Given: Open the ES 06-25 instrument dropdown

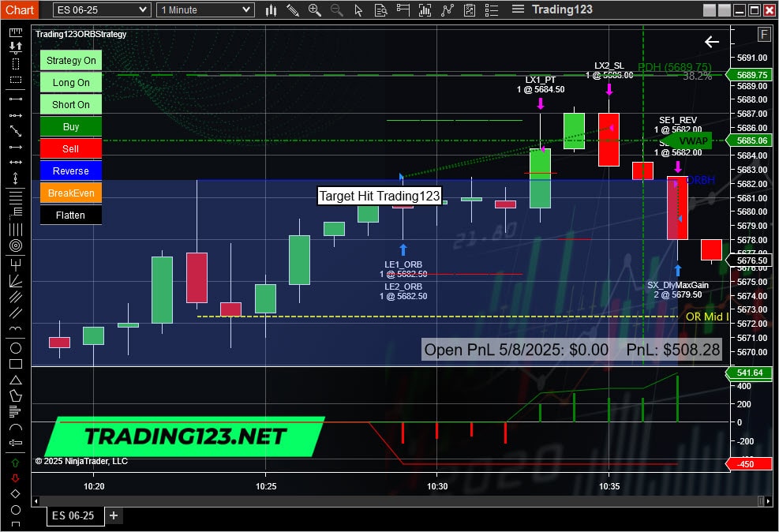Looking at the screenshot, I should 101,10.
